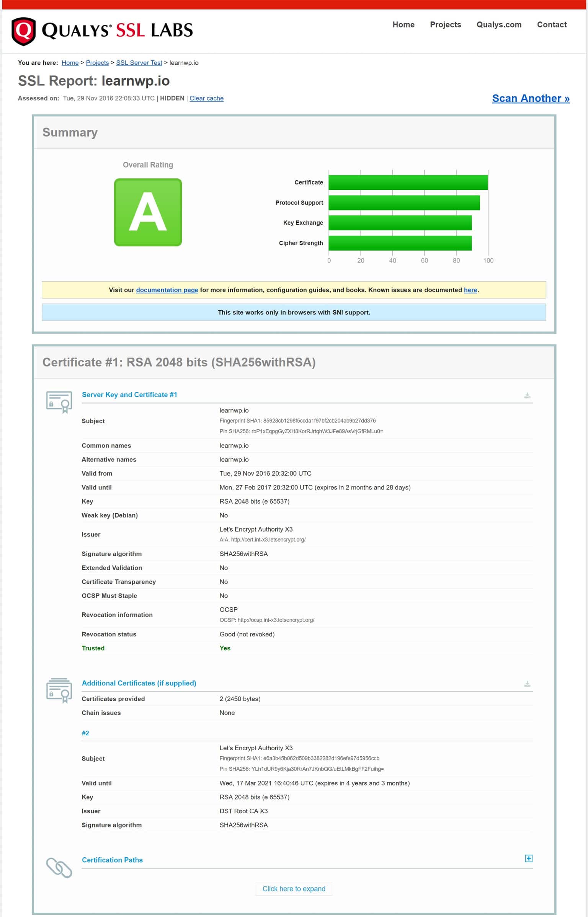
Task: Click the Certificate score bar
Action: [x=408, y=183]
